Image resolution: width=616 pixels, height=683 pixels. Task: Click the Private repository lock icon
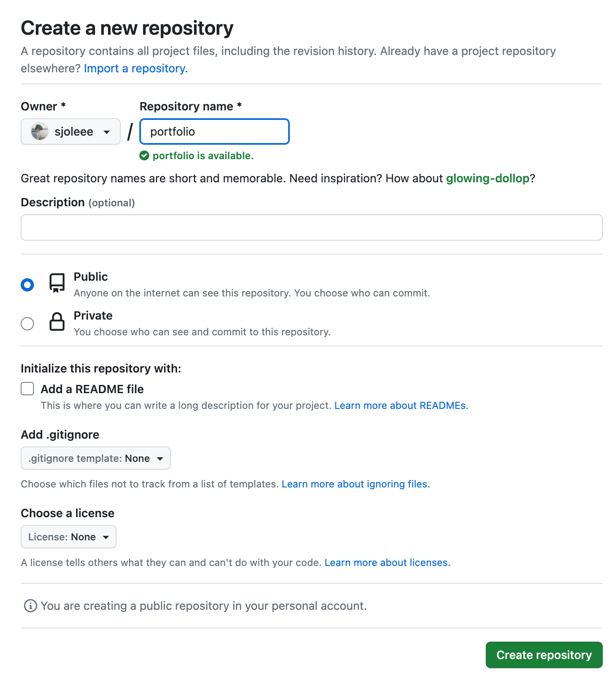pos(57,322)
